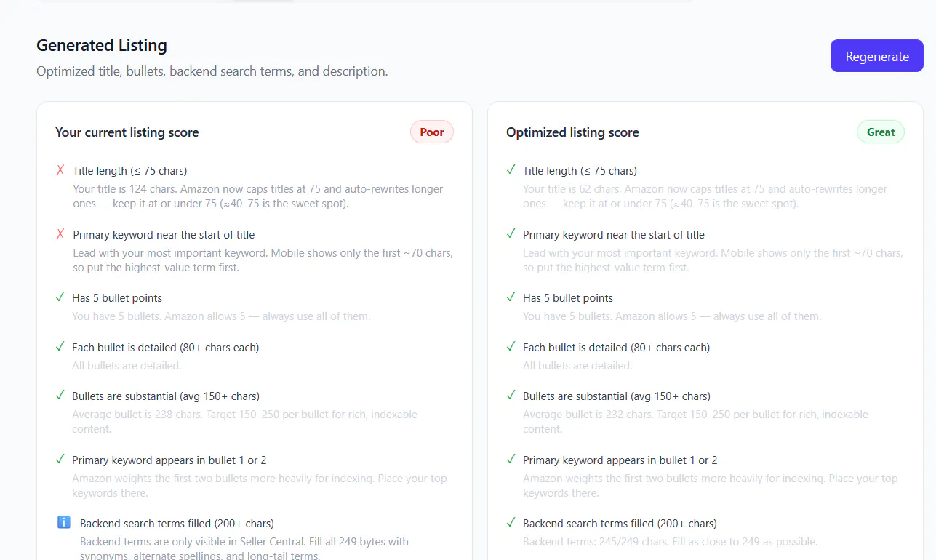
Task: Click check icon for optimized Each bullet is detailed
Action: click(x=511, y=347)
